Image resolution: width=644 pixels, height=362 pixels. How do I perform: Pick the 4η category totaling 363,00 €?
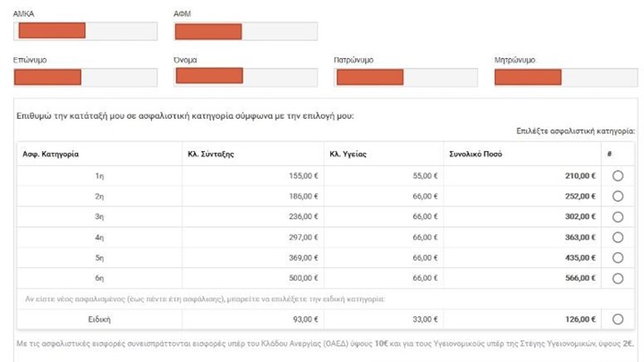(x=617, y=237)
